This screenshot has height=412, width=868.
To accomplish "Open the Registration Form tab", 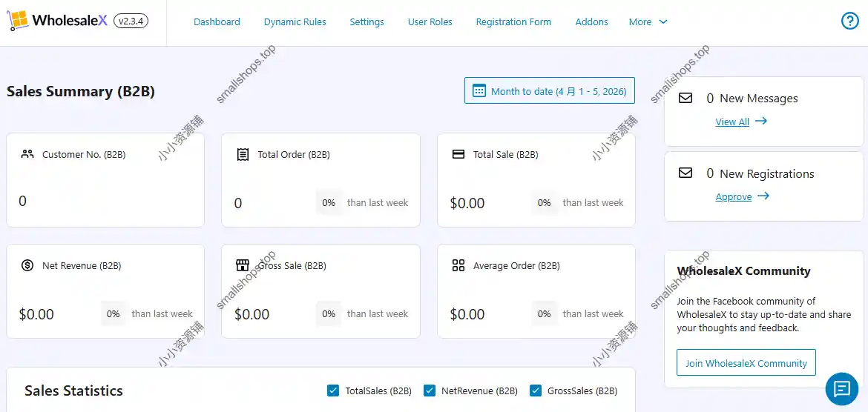I will point(513,21).
